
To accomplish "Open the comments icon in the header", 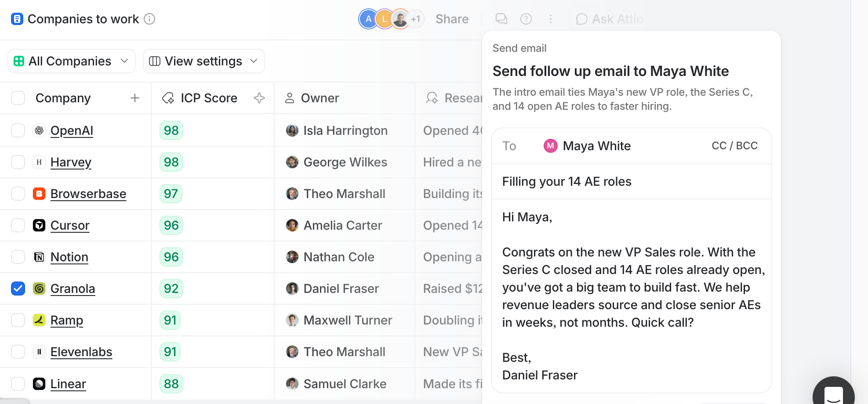I will tap(501, 19).
